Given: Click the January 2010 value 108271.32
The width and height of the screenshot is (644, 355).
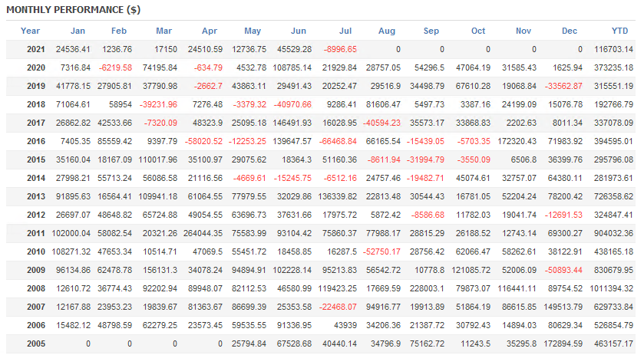Looking at the screenshot, I should (x=69, y=252).
